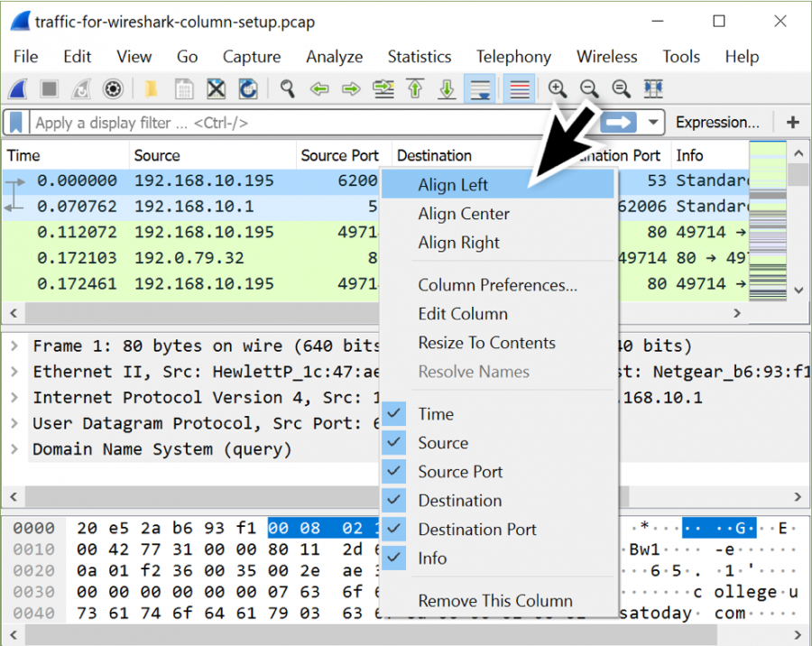Viewport: 812px width, 646px height.
Task: Click the Start capture shark fin icon
Action: click(x=18, y=89)
